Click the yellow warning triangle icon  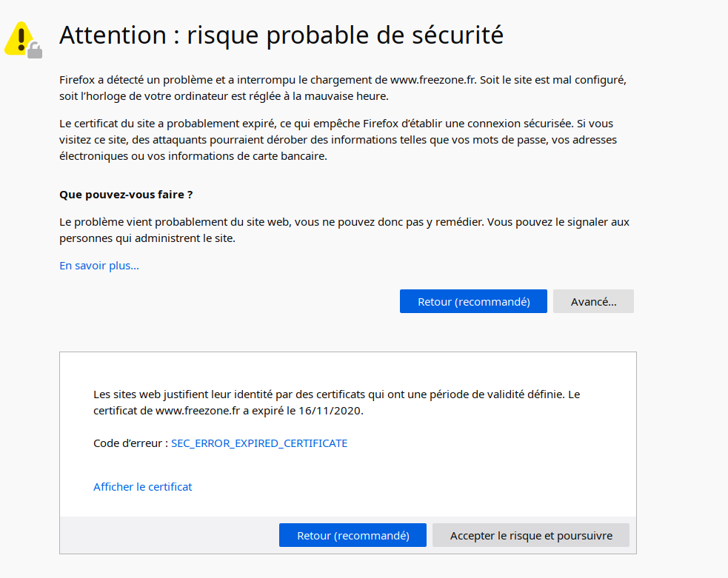click(x=19, y=38)
